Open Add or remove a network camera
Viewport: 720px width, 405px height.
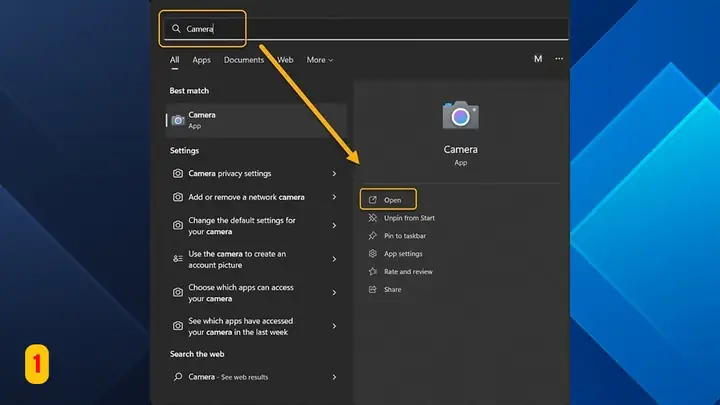click(256, 197)
